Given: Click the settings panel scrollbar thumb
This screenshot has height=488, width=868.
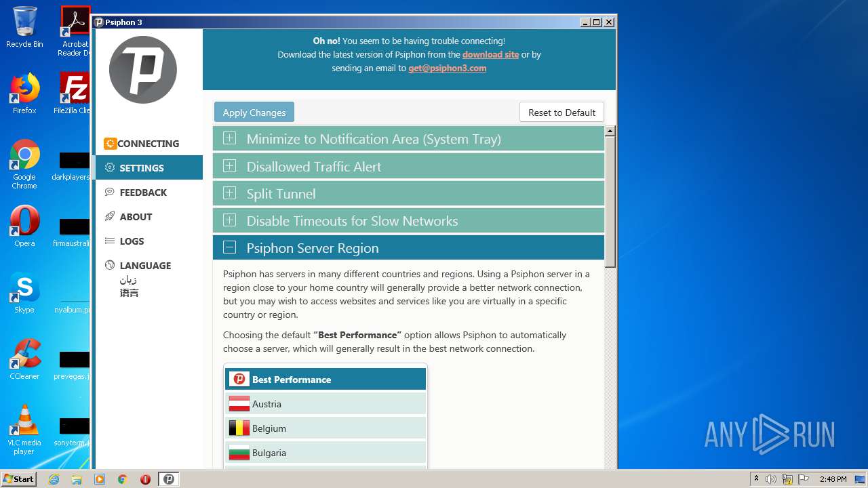Looking at the screenshot, I should 610,202.
